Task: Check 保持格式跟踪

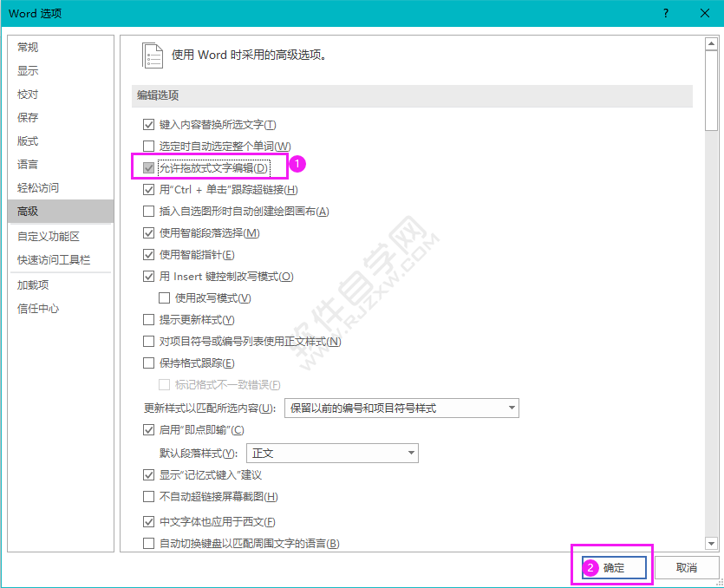Action: 148,363
